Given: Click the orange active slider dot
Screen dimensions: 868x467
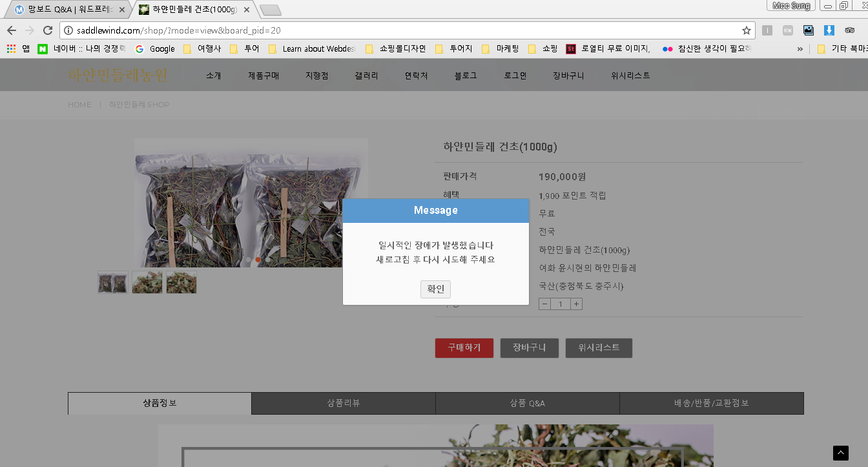Looking at the screenshot, I should click(x=258, y=260).
